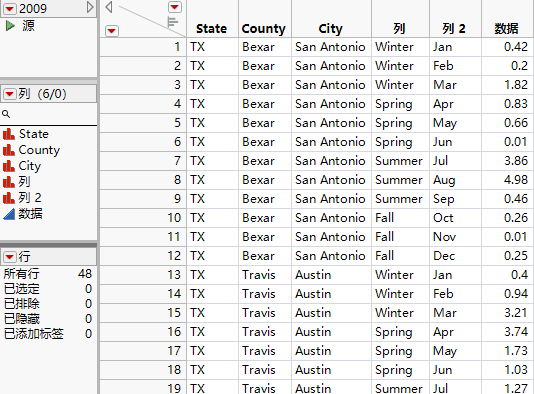Click the column search magnifier icon

[x=6, y=114]
